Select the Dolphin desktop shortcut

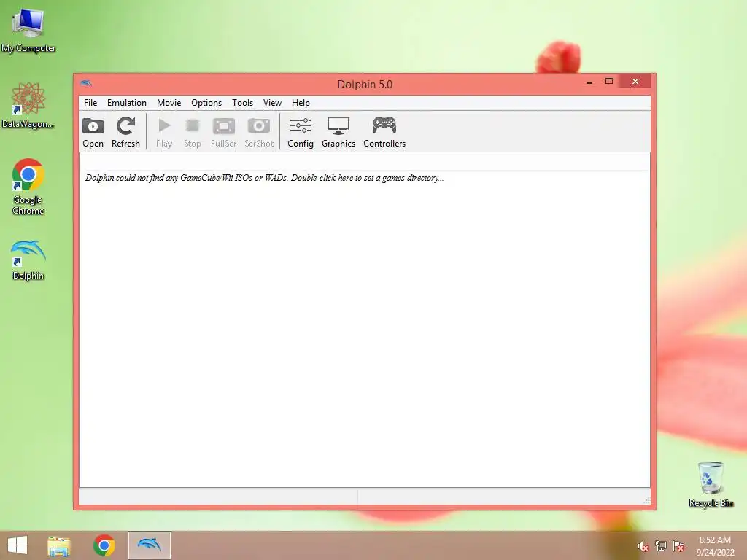28,260
